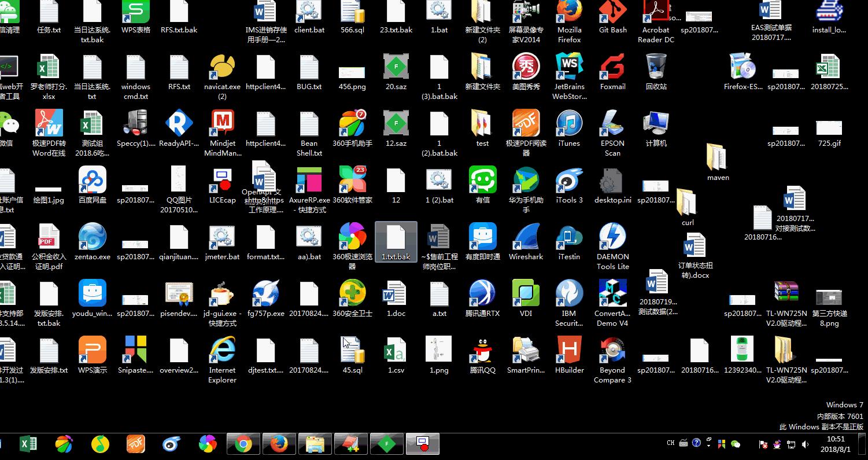
Task: Select the curl folder icon
Action: 688,203
